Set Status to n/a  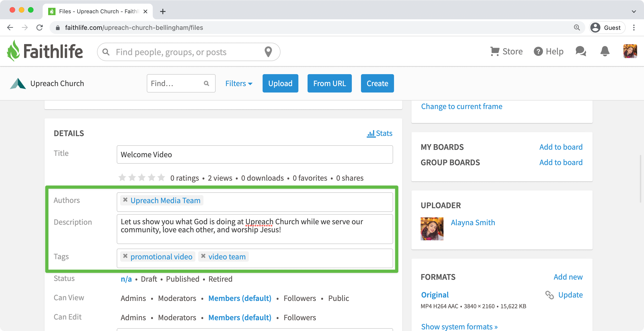(x=126, y=279)
